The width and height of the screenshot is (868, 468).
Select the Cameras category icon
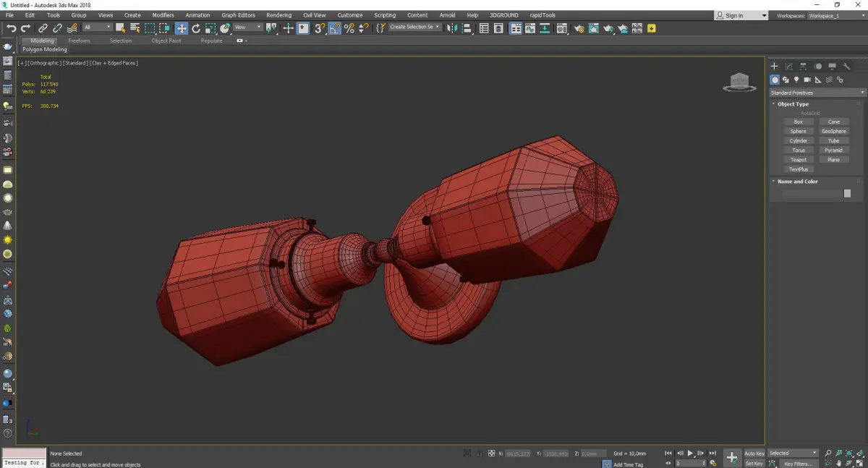click(807, 80)
